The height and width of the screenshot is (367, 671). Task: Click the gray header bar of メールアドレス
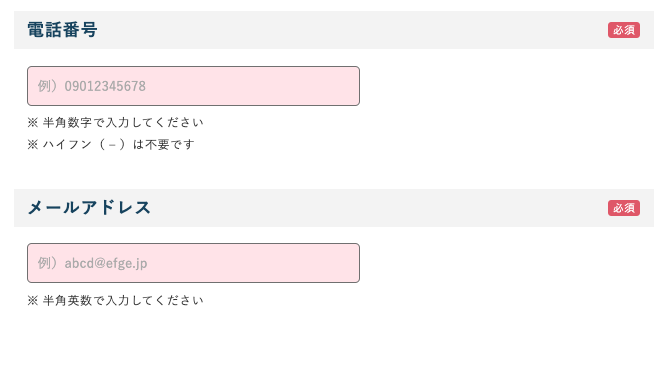[334, 208]
